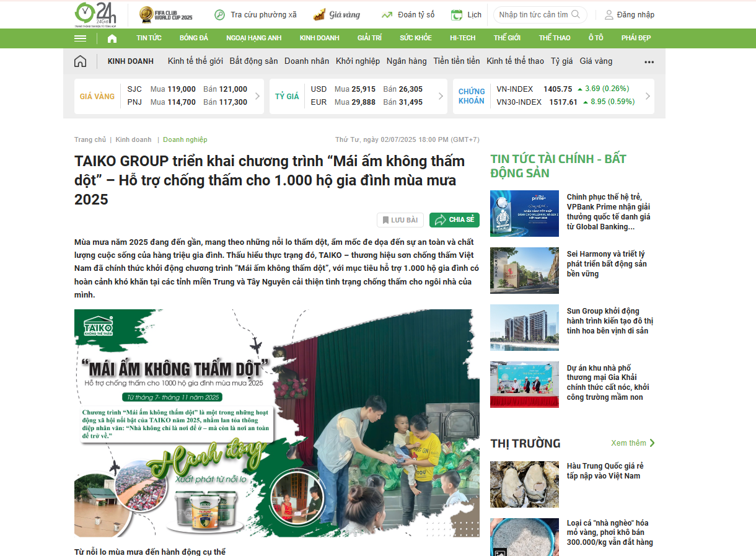Open Loại cá nhà nghèo headline
This screenshot has height=556, width=756.
(610, 533)
